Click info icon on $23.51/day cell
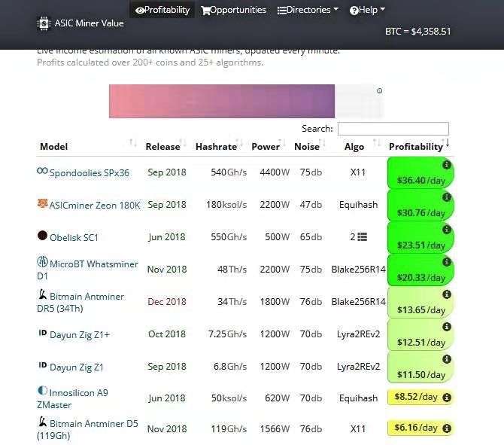 pos(447,230)
